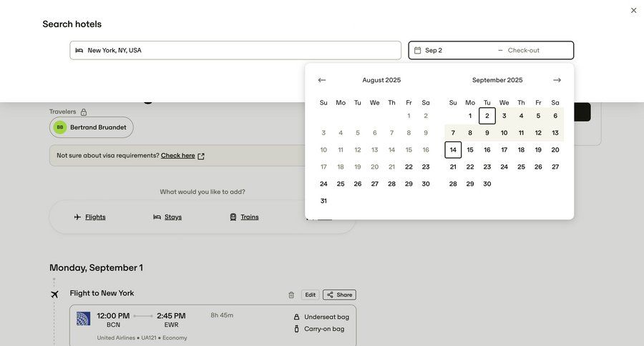Viewport: 644px width, 346px height.
Task: Delete the Flight to New York item
Action: pyautogui.click(x=291, y=295)
